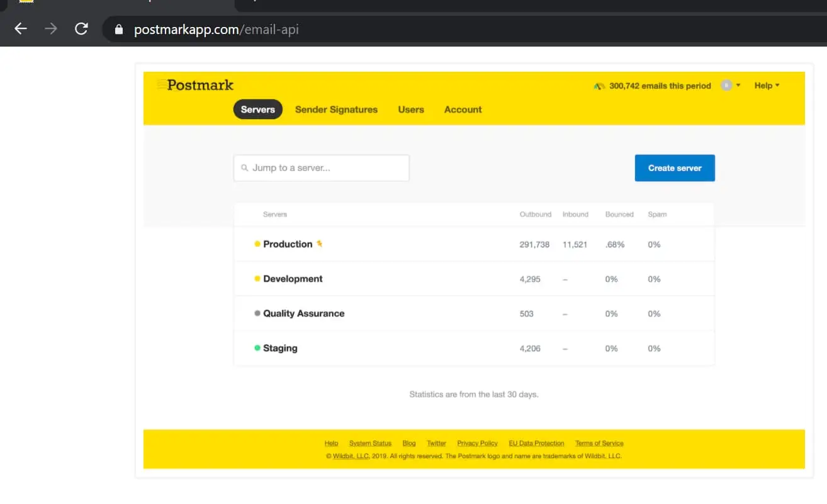Open the footer Help link
The height and width of the screenshot is (504, 827).
(331, 444)
